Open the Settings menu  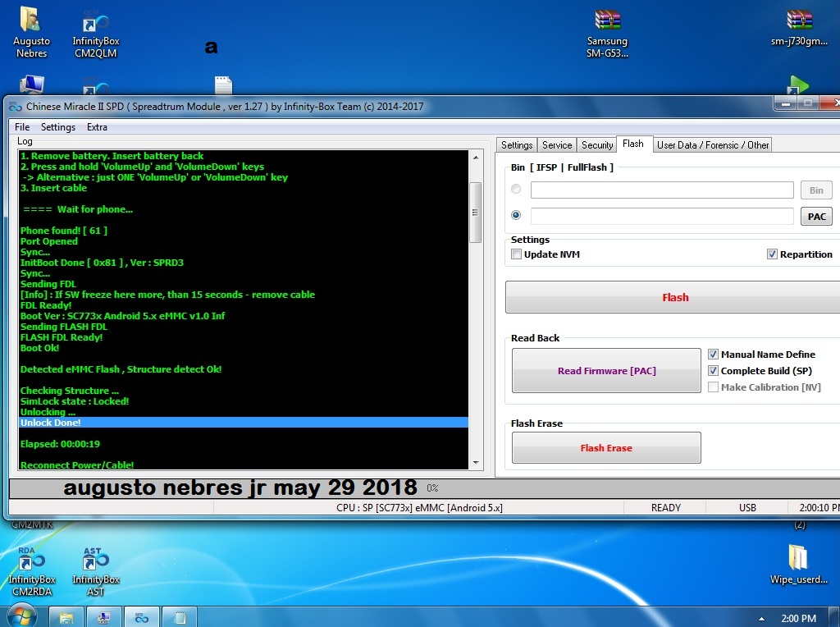pos(58,127)
